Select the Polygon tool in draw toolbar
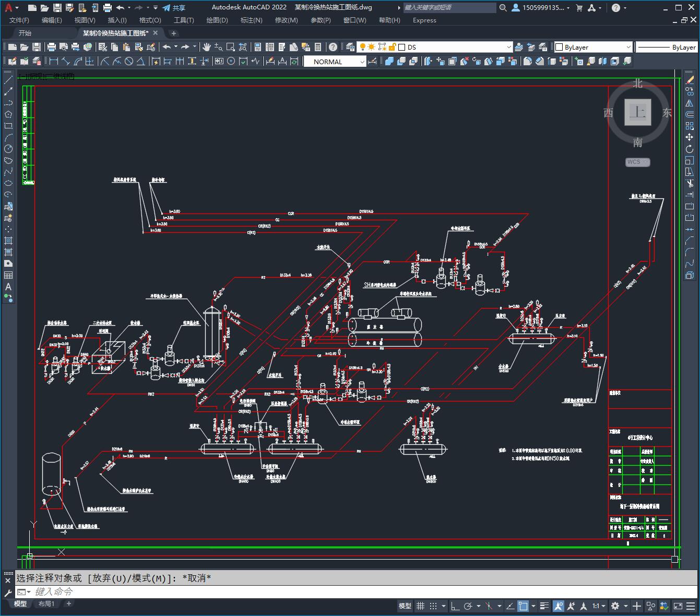 point(8,114)
